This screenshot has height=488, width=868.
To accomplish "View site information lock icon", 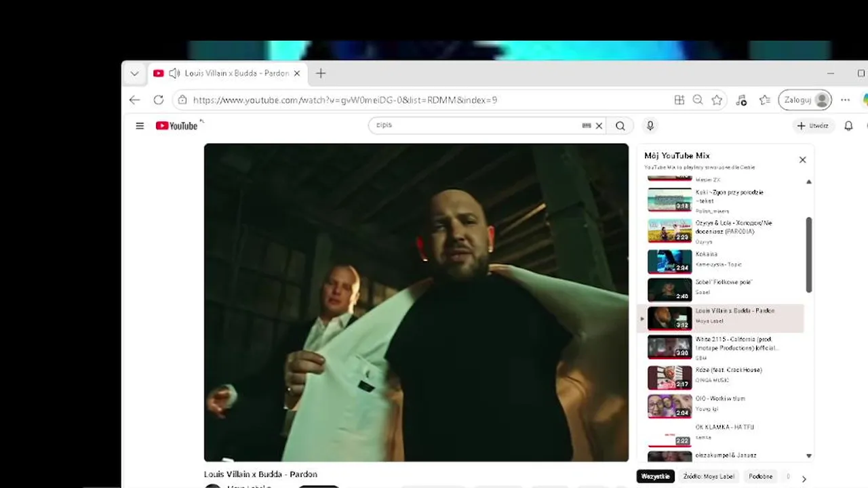I will pos(181,100).
